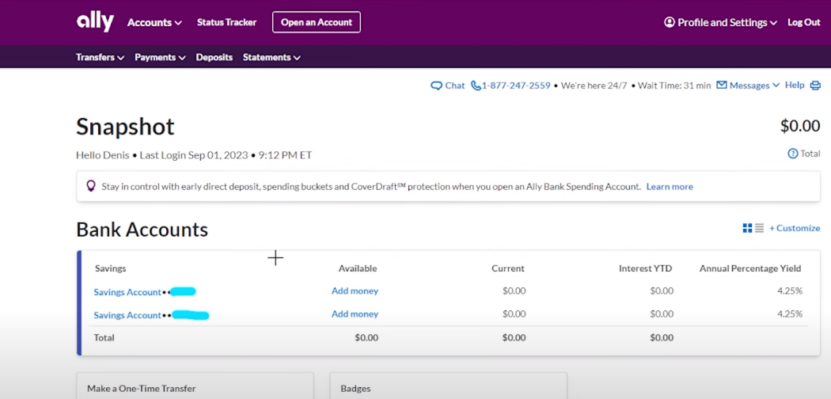Click the Bank Accounts heading
831x399 pixels.
coord(142,229)
